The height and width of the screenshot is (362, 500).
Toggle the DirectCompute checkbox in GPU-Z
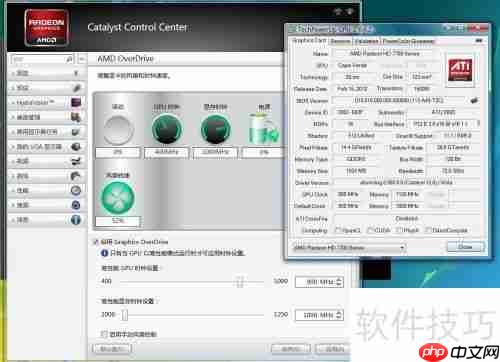(428, 230)
